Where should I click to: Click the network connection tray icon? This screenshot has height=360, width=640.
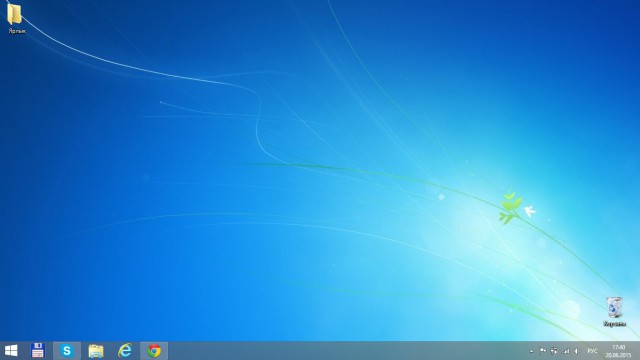coord(554,351)
